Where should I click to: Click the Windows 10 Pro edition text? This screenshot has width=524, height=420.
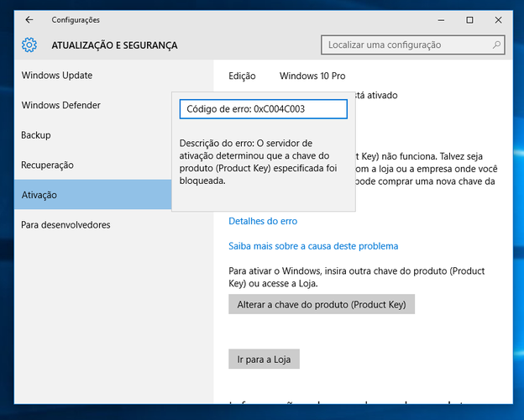click(312, 76)
